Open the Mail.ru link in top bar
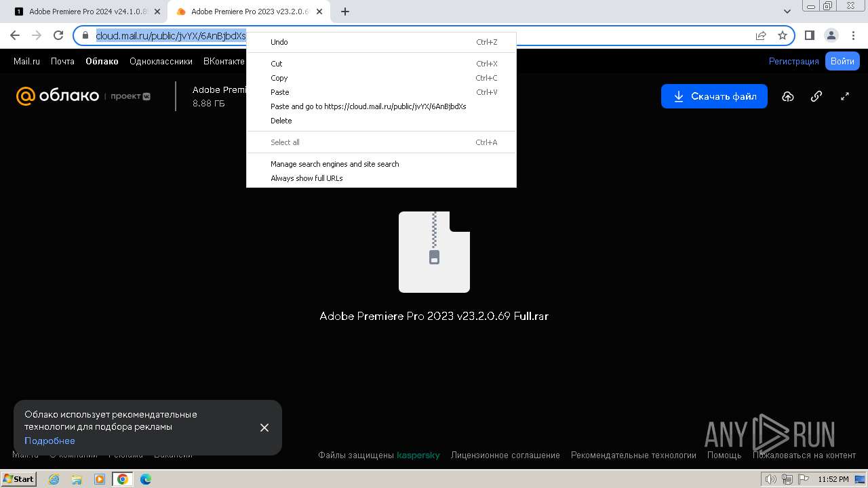The width and height of the screenshot is (868, 488). coord(26,61)
